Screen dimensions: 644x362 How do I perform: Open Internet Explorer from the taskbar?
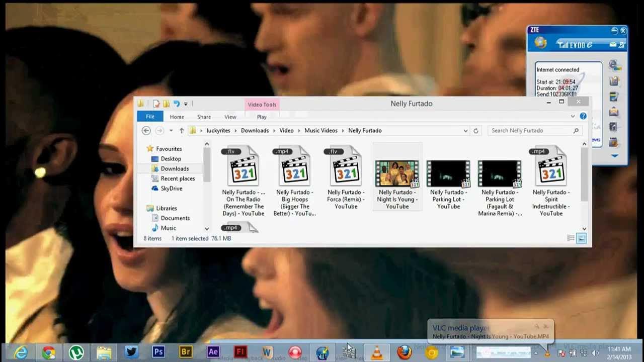click(x=21, y=352)
